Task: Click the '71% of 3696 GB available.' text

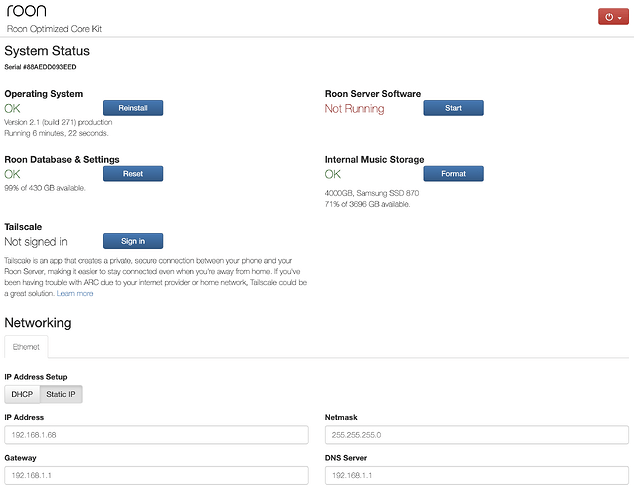Action: click(x=368, y=204)
